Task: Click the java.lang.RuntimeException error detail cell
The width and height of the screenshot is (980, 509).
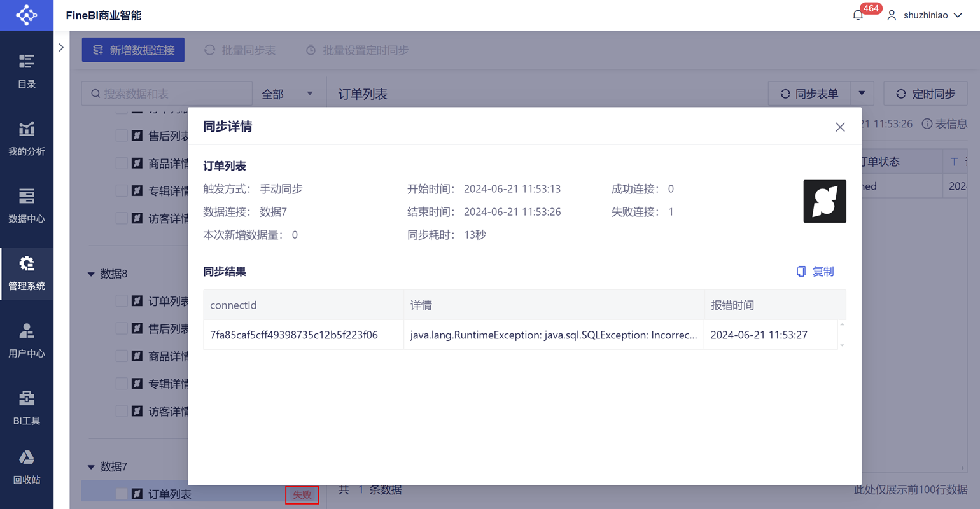Action: click(554, 335)
